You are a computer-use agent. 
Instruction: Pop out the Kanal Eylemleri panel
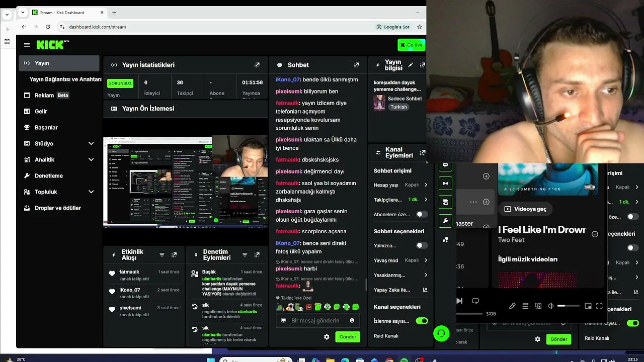point(423,152)
